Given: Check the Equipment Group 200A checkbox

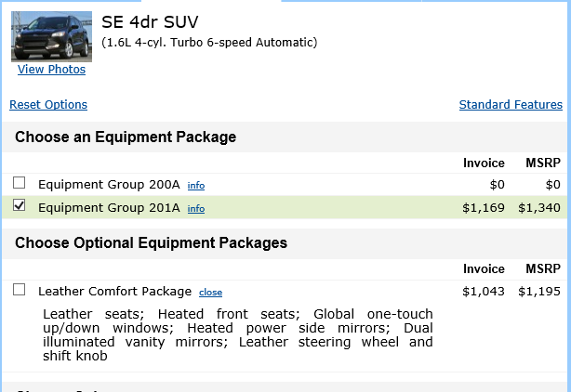Looking at the screenshot, I should 20,183.
